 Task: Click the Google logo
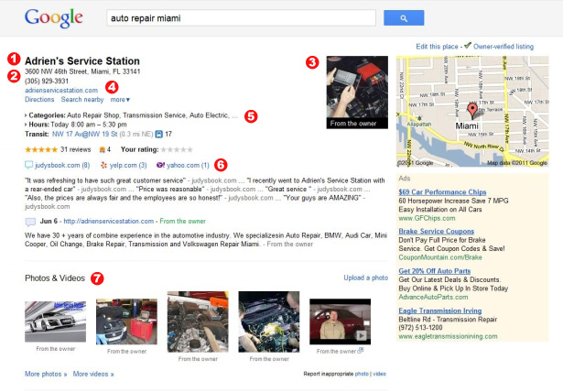coord(54,18)
